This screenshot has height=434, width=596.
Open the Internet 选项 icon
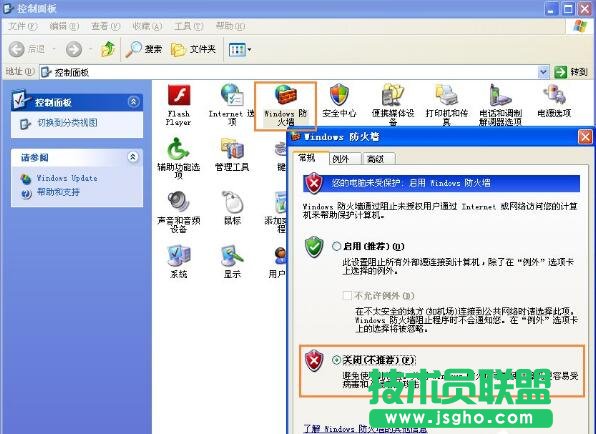coord(231,105)
